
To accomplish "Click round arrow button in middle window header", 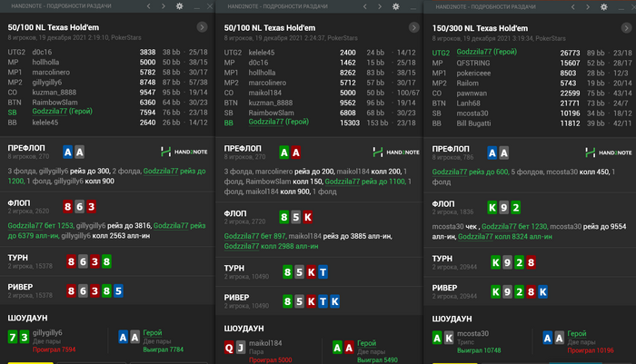I will 413,27.
